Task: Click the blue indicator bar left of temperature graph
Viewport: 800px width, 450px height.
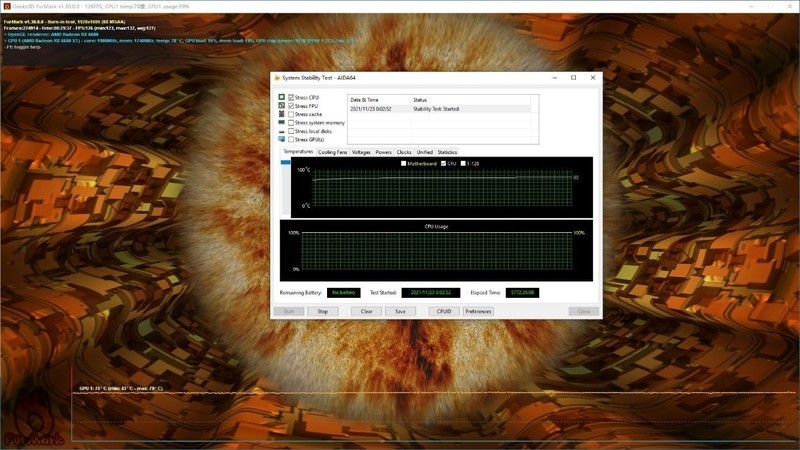Action: click(x=286, y=162)
